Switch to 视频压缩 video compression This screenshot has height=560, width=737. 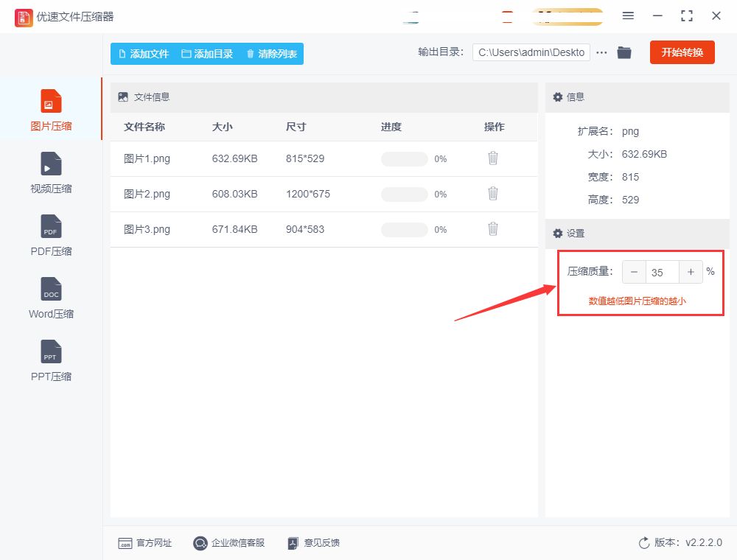pyautogui.click(x=51, y=173)
